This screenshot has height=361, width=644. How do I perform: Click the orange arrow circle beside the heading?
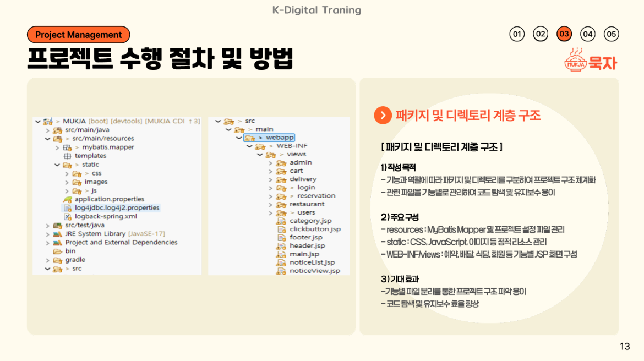tap(383, 115)
